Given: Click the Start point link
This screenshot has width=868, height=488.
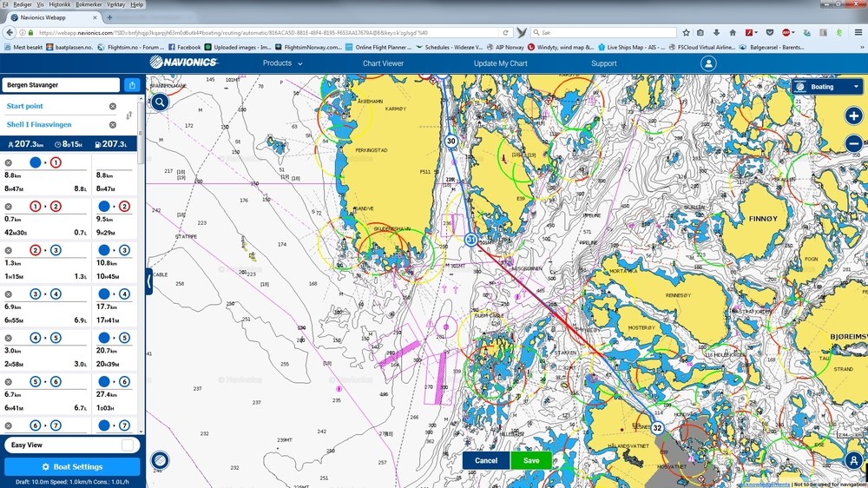Looking at the screenshot, I should (24, 106).
